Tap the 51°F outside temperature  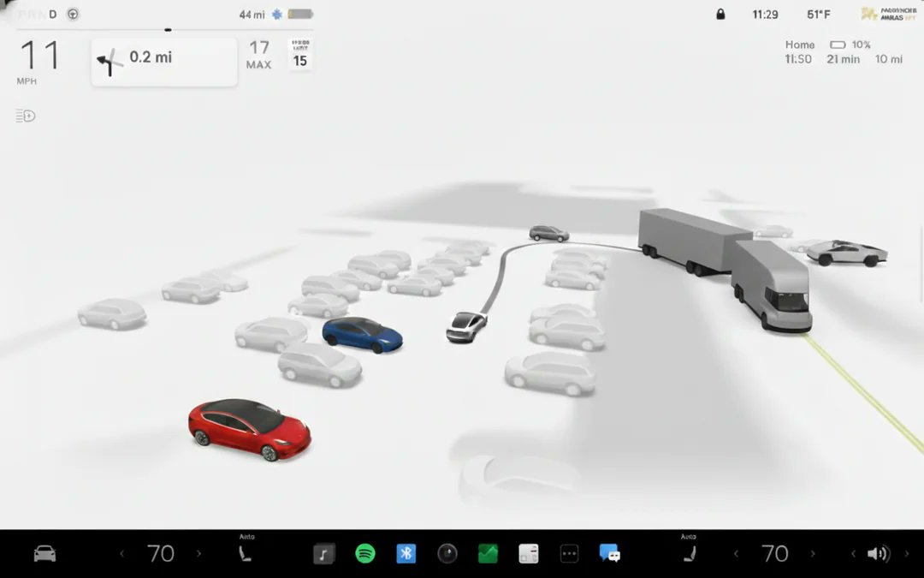tap(819, 15)
